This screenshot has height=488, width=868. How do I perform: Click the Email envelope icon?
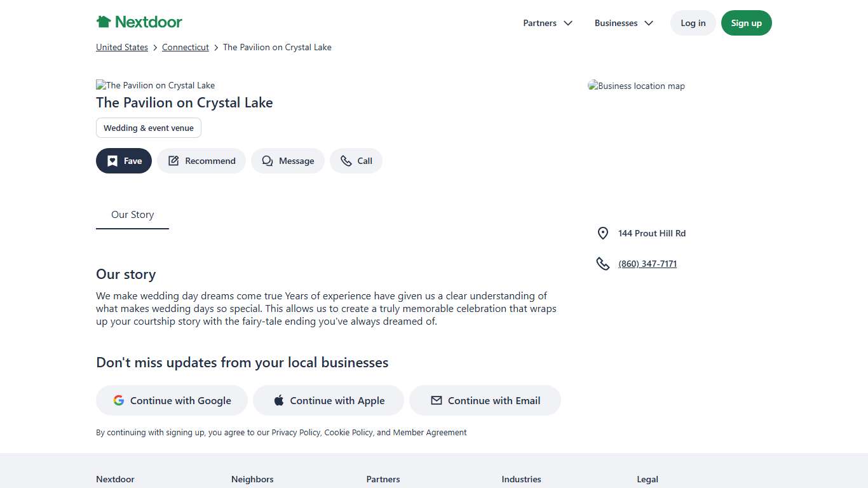437,400
